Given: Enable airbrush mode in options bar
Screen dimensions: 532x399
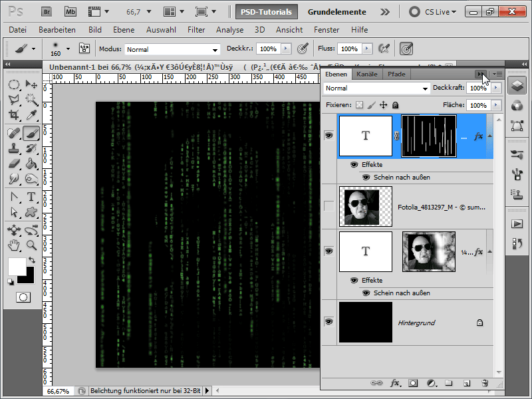Looking at the screenshot, I should coord(384,49).
